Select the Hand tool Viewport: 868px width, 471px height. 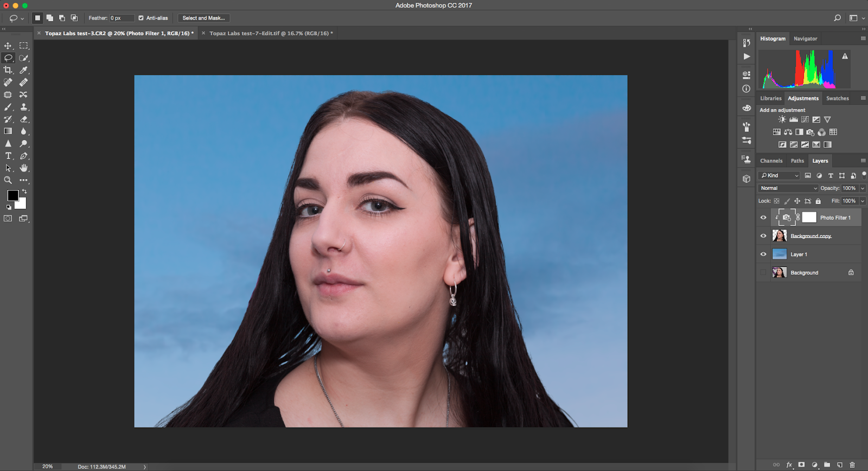23,168
